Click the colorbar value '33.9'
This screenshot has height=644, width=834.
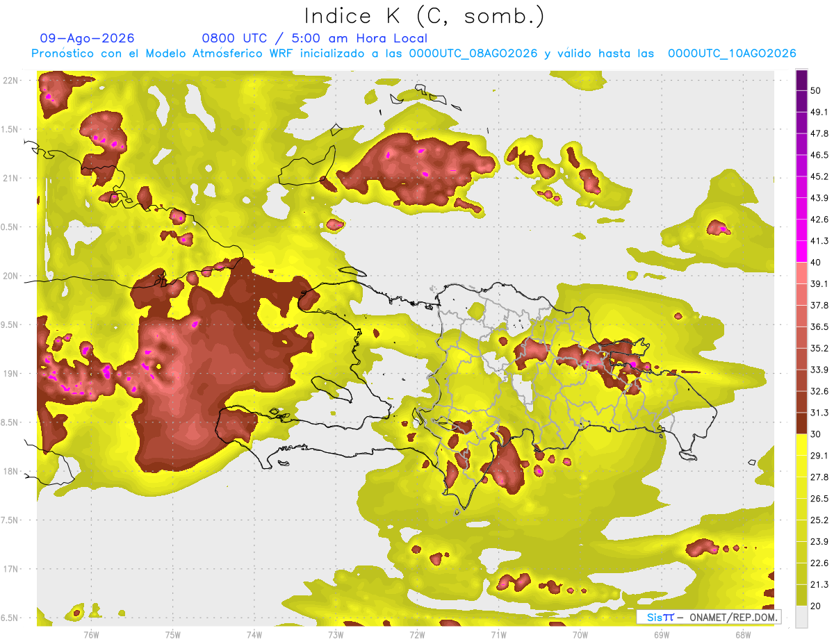click(x=819, y=370)
